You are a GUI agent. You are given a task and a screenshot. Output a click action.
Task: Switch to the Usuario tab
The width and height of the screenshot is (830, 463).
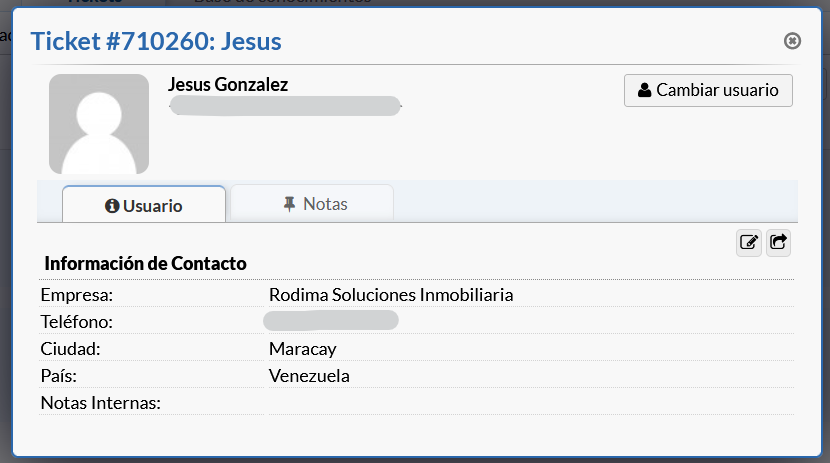(144, 205)
